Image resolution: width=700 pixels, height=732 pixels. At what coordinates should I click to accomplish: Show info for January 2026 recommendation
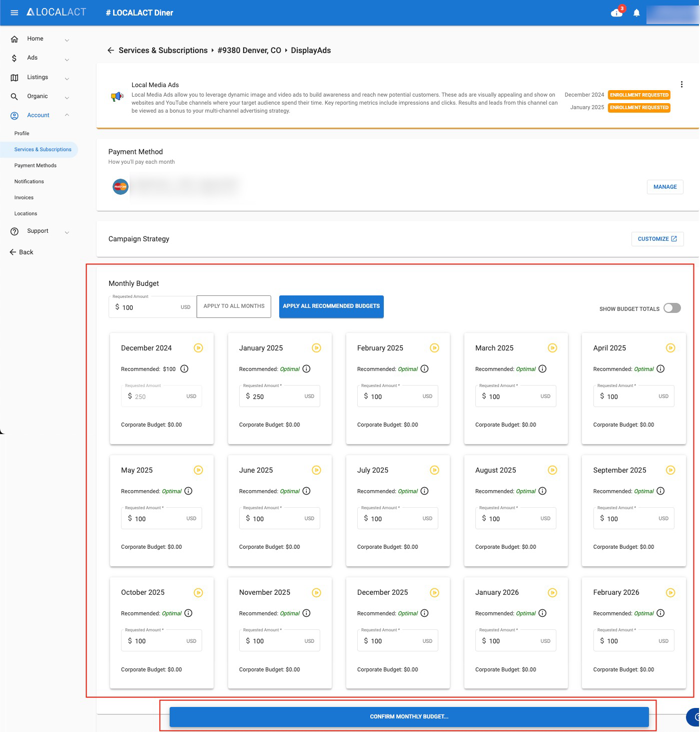(x=542, y=613)
